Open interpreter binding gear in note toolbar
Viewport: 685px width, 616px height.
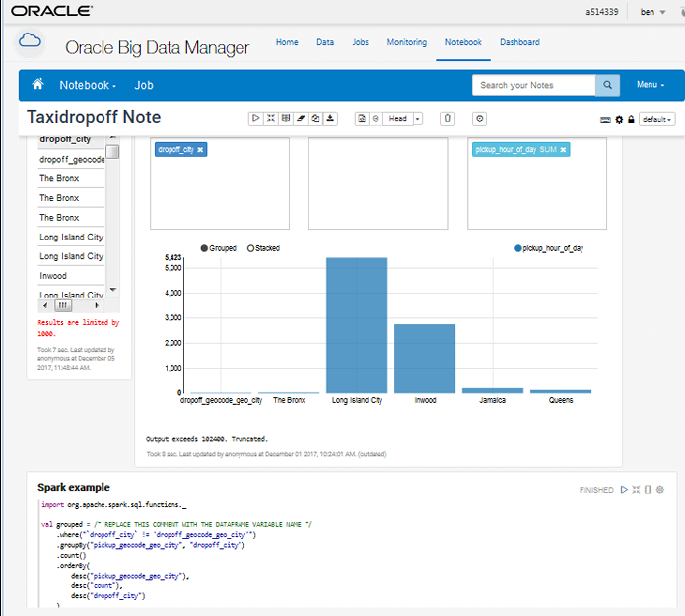tap(619, 119)
